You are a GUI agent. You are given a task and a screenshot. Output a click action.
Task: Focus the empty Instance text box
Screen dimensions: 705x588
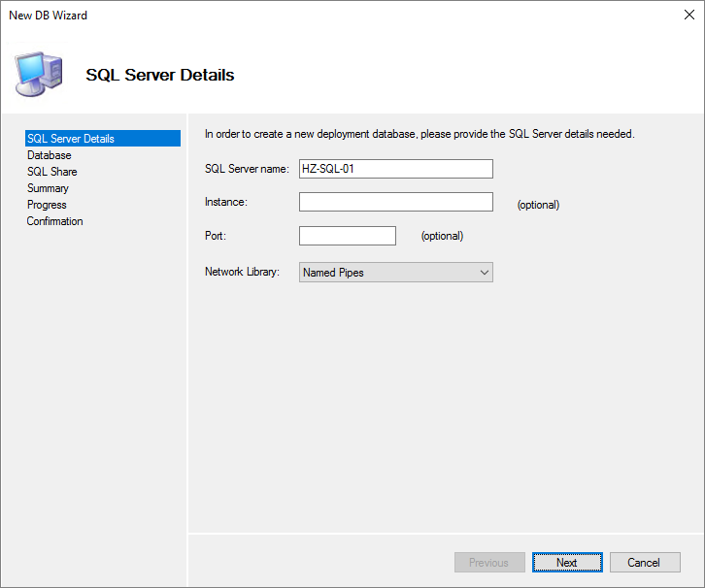pos(395,202)
